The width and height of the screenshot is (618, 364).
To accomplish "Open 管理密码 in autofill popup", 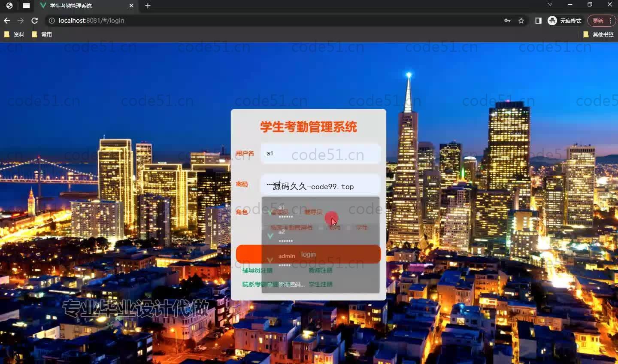I will tap(321, 284).
